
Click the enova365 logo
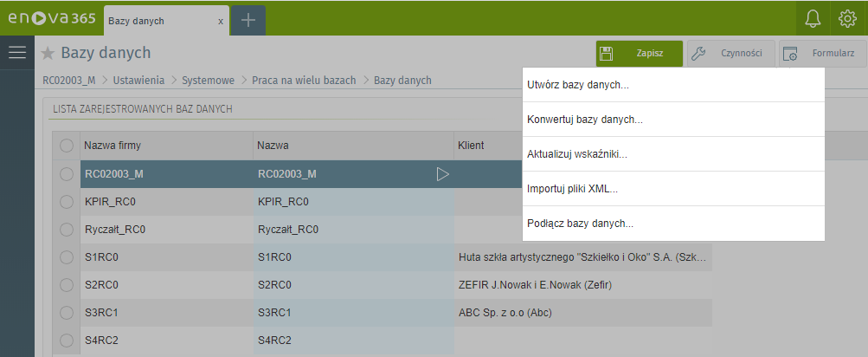[50, 19]
